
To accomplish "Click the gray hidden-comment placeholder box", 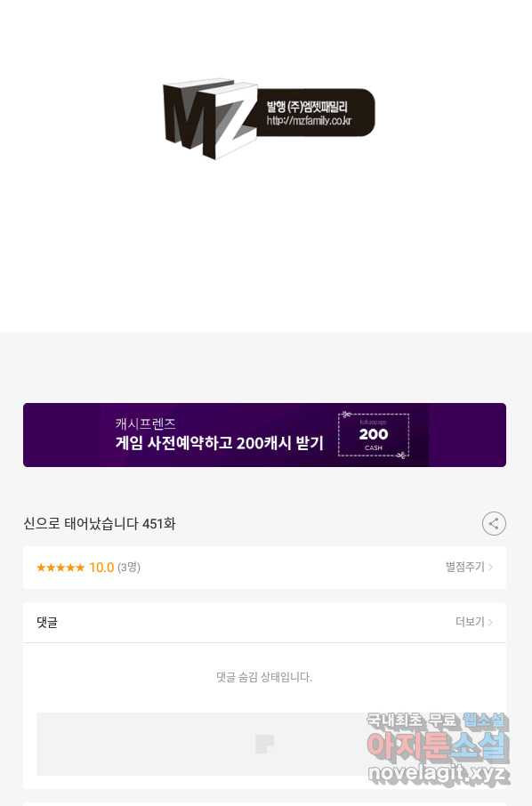I will click(x=265, y=744).
